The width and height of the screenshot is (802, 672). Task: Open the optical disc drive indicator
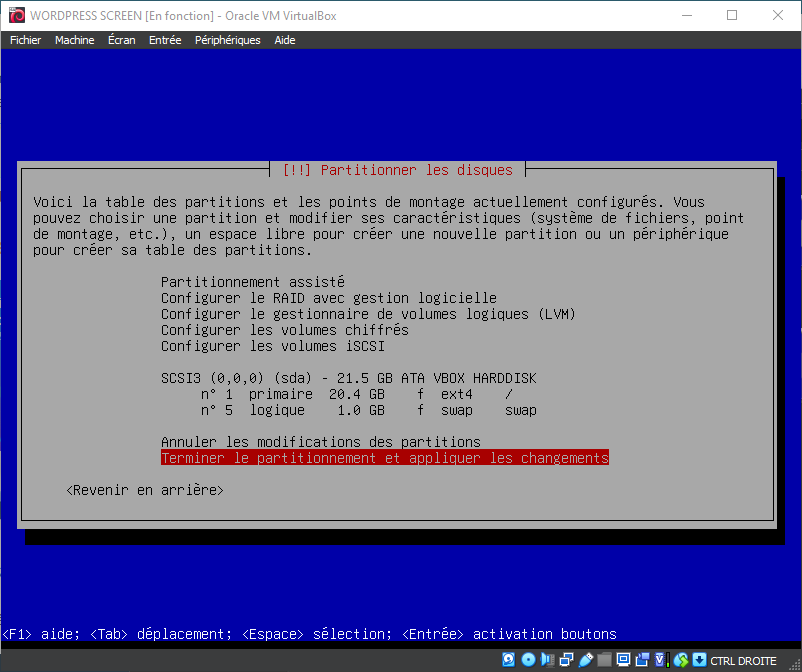pyautogui.click(x=528, y=660)
